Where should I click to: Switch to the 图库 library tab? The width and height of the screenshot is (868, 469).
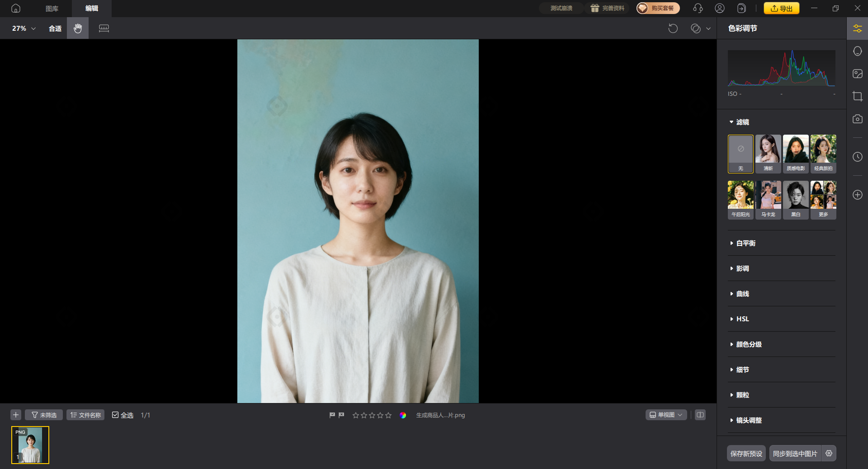point(52,9)
